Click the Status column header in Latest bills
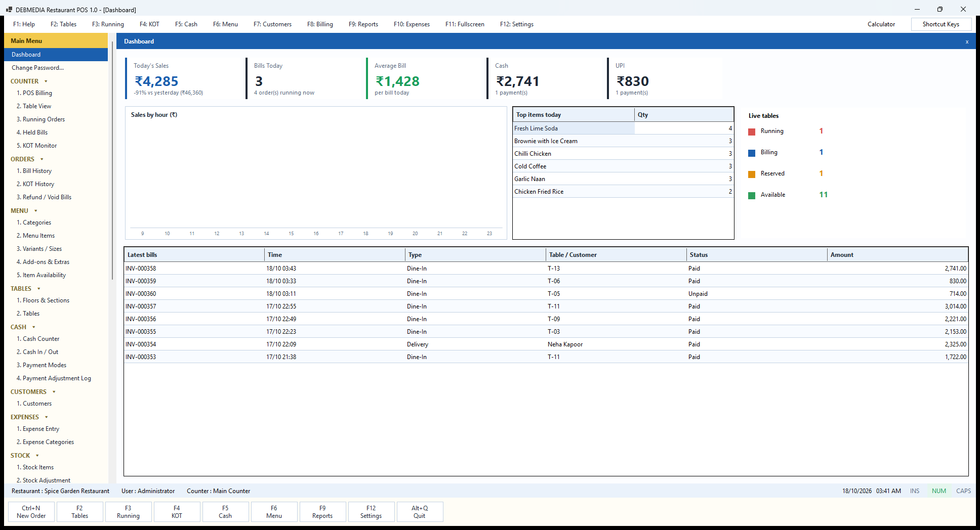 pos(757,255)
